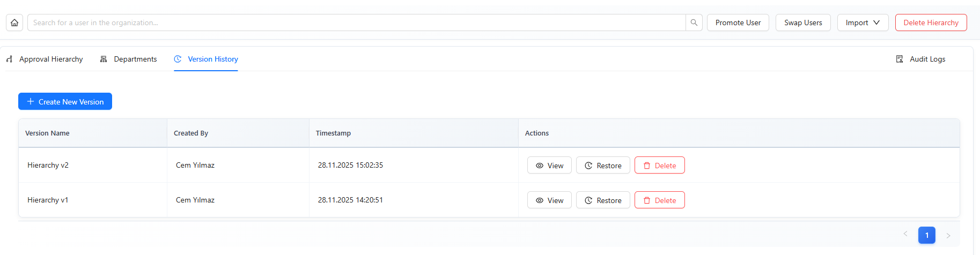Click the home icon button
The image size is (980, 255).
tap(14, 22)
